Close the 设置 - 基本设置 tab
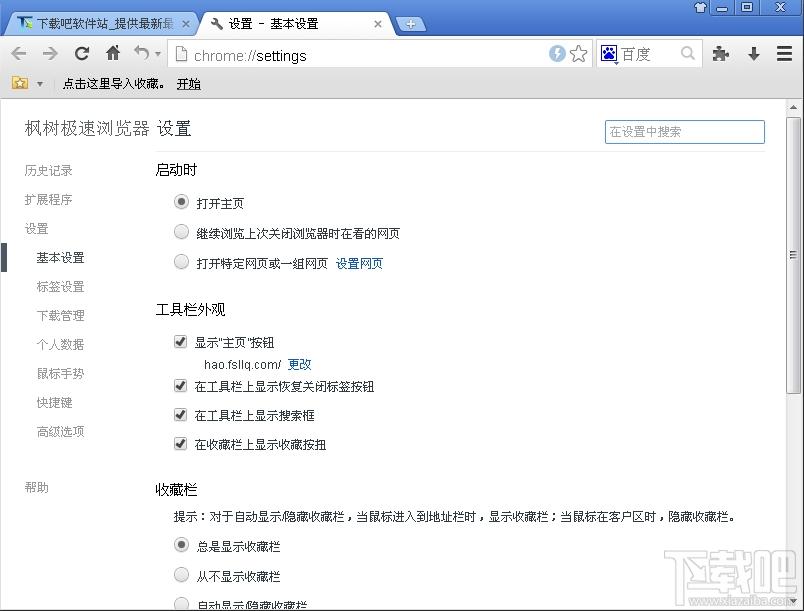This screenshot has width=804, height=611. click(x=378, y=24)
